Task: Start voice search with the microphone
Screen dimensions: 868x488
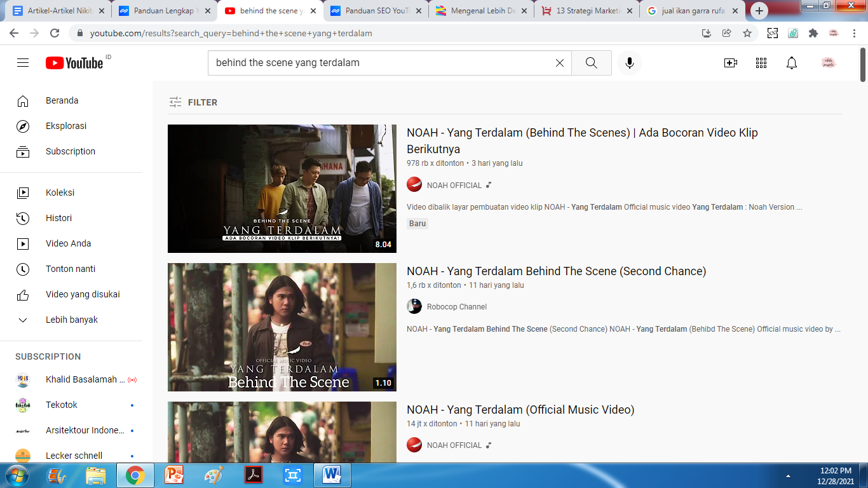Action: click(x=630, y=63)
